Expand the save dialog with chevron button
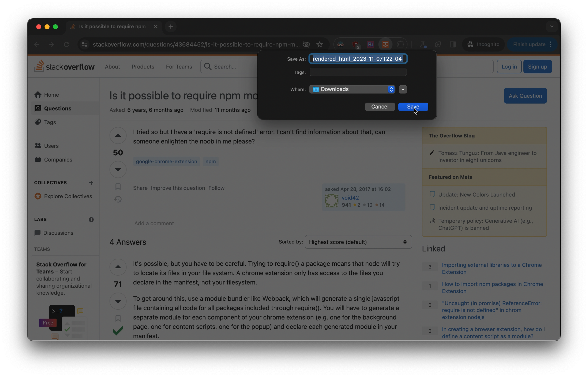The height and width of the screenshot is (377, 588). coord(403,89)
